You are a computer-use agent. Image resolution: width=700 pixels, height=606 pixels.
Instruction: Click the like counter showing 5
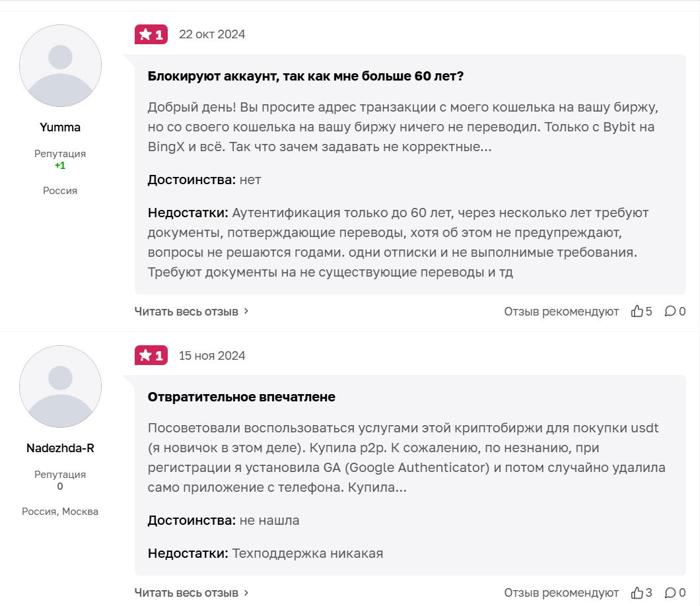648,311
